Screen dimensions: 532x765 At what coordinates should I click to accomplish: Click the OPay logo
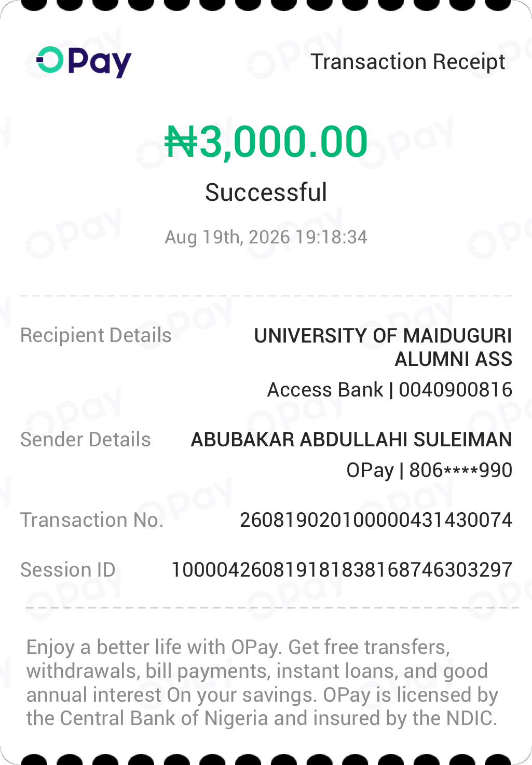[x=84, y=62]
